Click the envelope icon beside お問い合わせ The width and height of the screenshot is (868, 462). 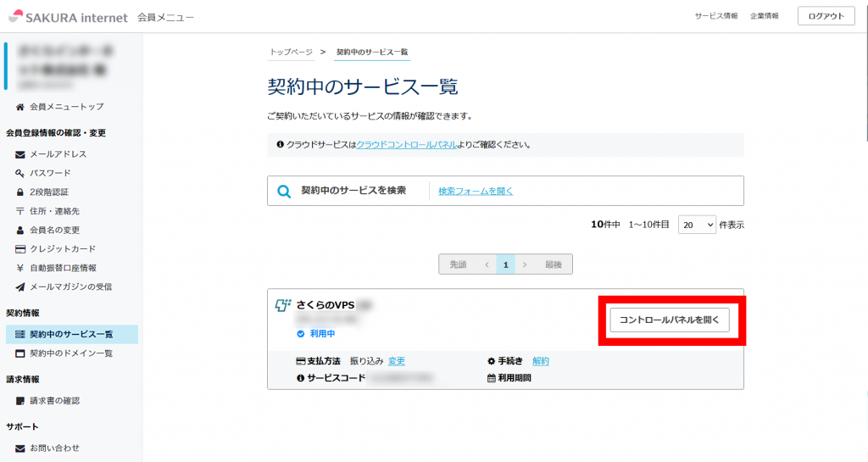click(x=20, y=448)
